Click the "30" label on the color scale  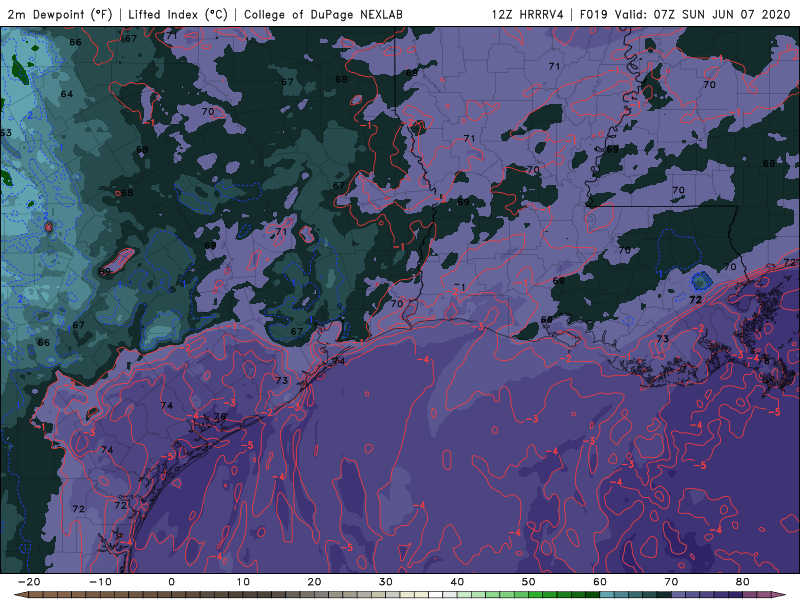click(x=386, y=582)
